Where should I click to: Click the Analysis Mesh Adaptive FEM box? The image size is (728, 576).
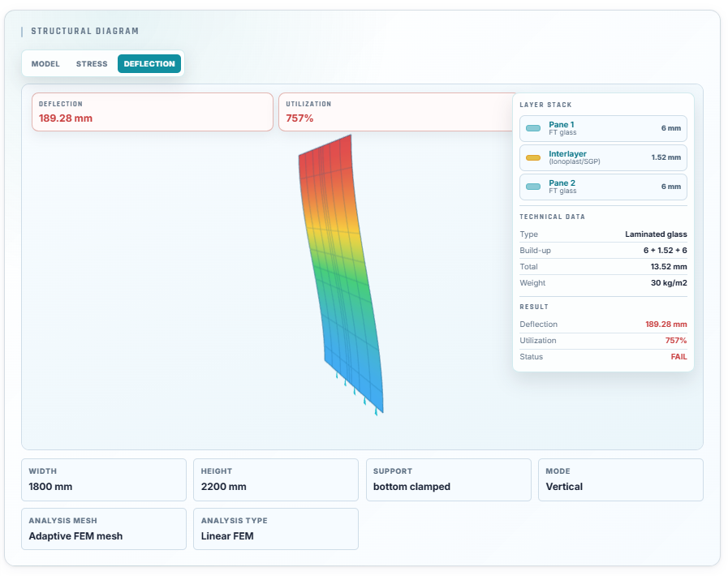coord(104,529)
